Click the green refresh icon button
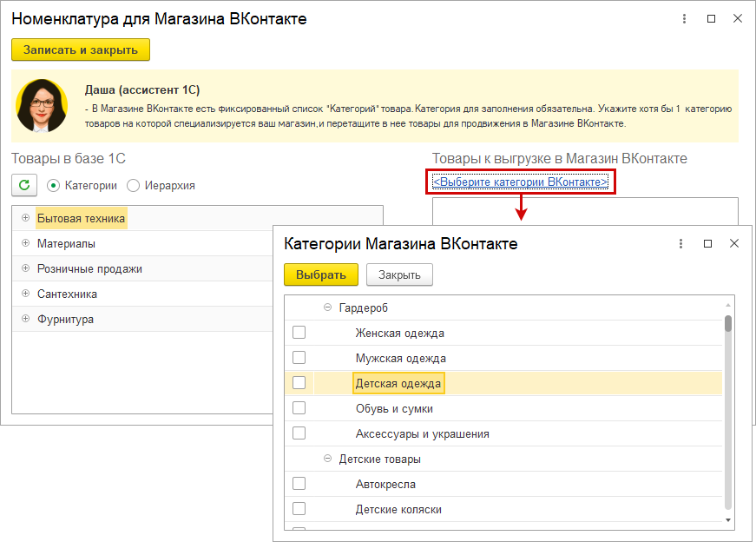Image resolution: width=756 pixels, height=542 pixels. pos(24,185)
